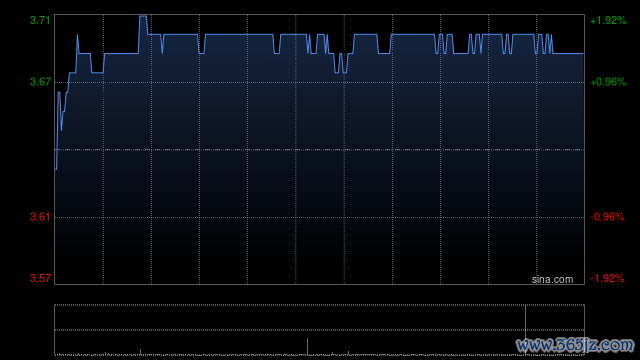Screen dimensions: 640x360
Task: Click the -1.92% percentage label
Action: 607,278
